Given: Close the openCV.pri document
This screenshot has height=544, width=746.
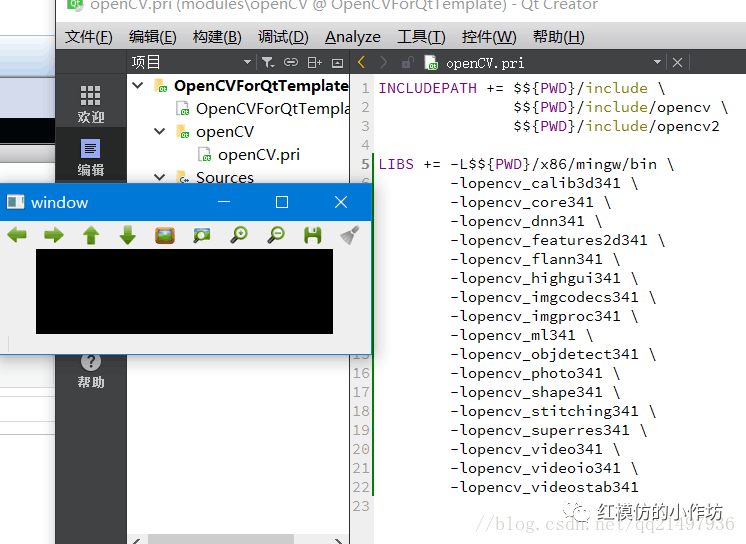Looking at the screenshot, I should (677, 62).
